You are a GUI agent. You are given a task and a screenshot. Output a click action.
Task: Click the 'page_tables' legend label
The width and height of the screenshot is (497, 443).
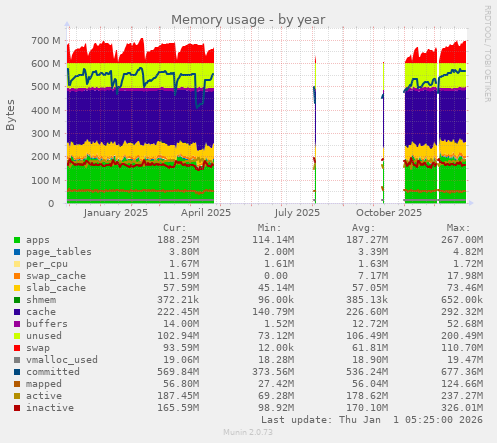point(59,252)
